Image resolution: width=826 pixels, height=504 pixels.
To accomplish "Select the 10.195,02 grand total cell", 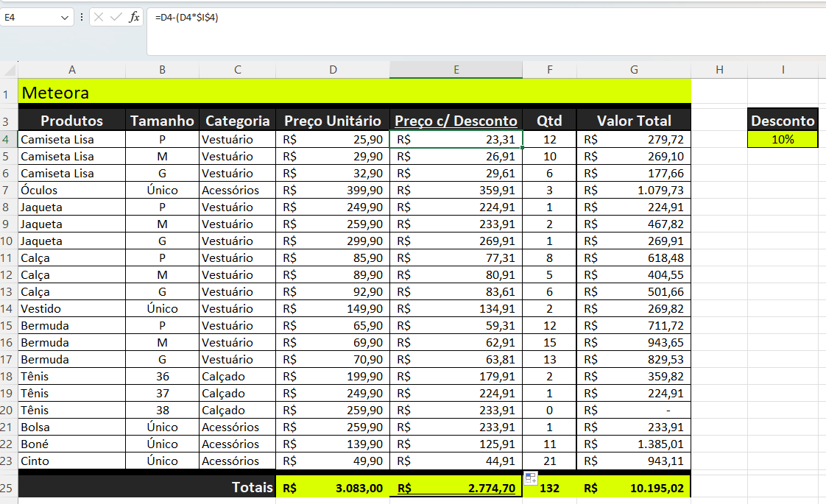I will (634, 488).
